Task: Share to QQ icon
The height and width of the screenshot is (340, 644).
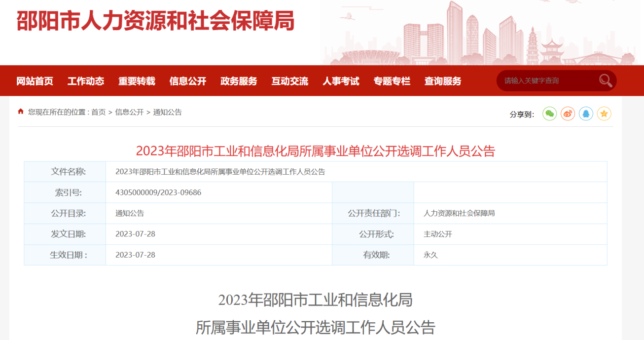Action: pyautogui.click(x=586, y=114)
